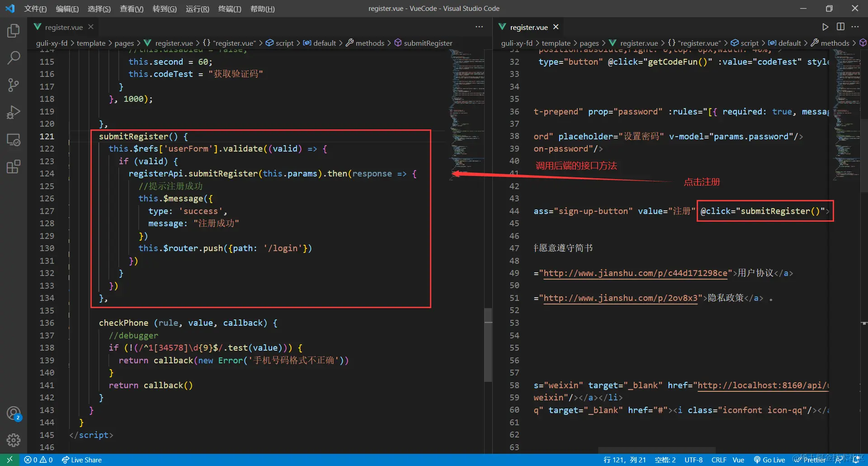
Task: Click cursor position 行 121, 列 21 indicator
Action: coord(625,460)
